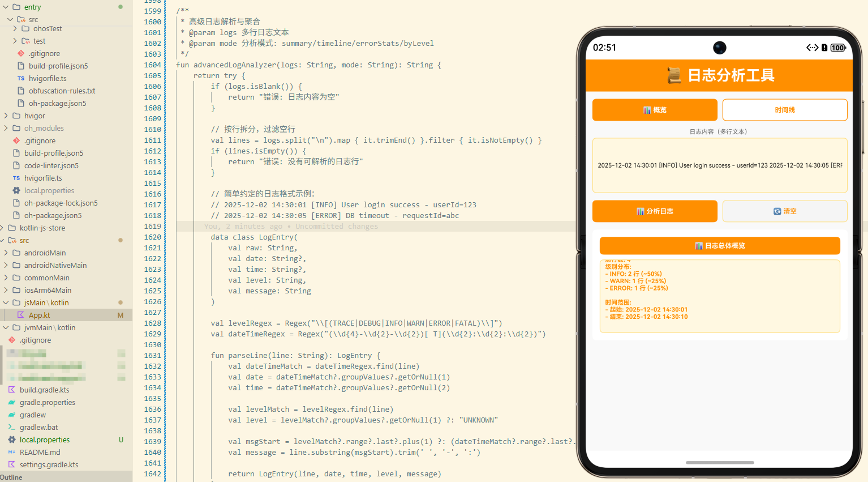
Task: Click the terminal icon beside gradlew.bat
Action: click(x=12, y=427)
